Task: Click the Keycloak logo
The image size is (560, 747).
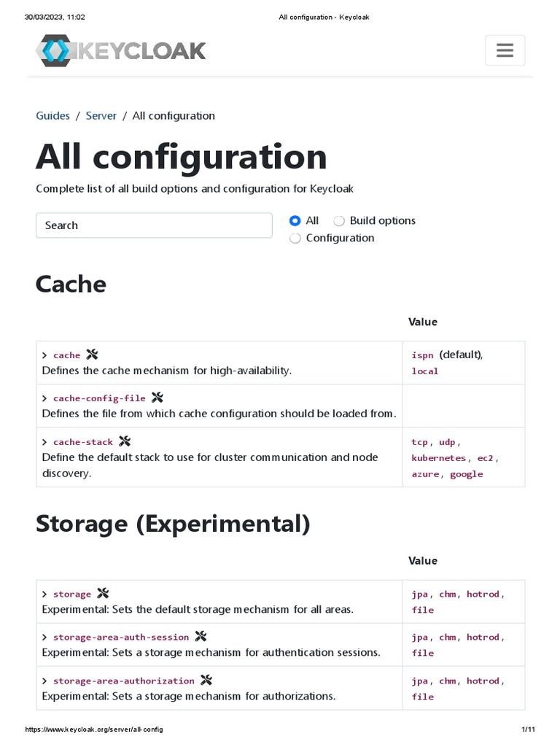Action: [x=121, y=50]
